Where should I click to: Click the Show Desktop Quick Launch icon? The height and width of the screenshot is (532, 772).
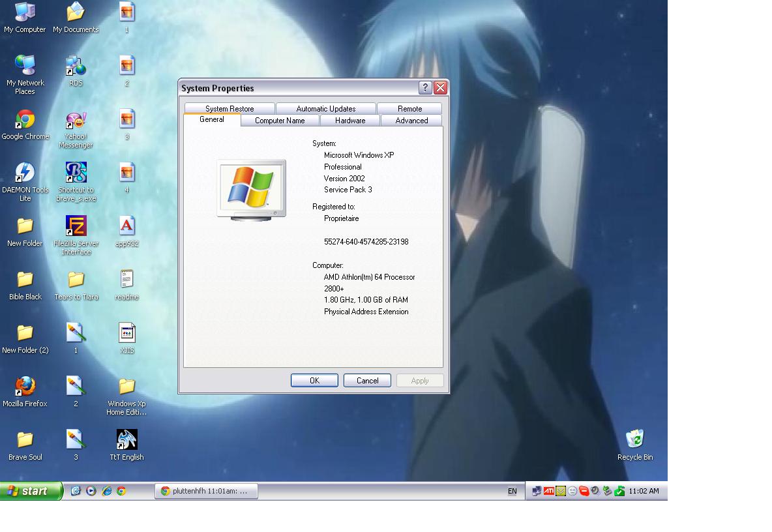pyautogui.click(x=76, y=491)
